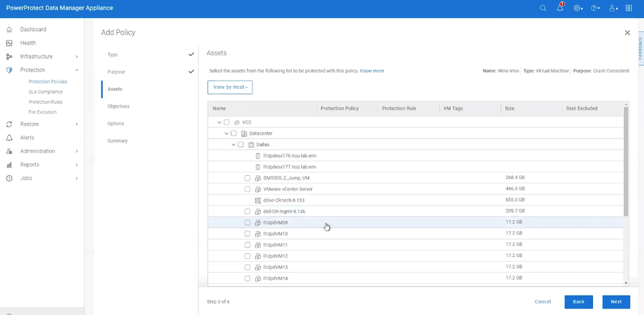Click VM icon for VMware vCenter Server
This screenshot has width=644, height=315.
258,189
